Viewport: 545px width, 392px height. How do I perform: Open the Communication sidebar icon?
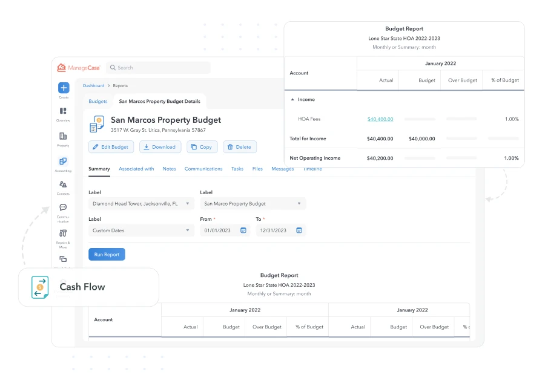[63, 207]
